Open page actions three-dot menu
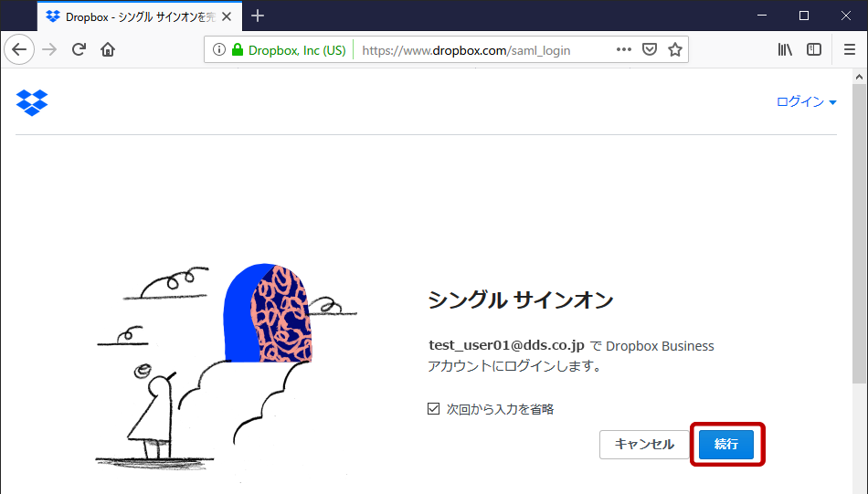The height and width of the screenshot is (494, 868). click(x=624, y=50)
